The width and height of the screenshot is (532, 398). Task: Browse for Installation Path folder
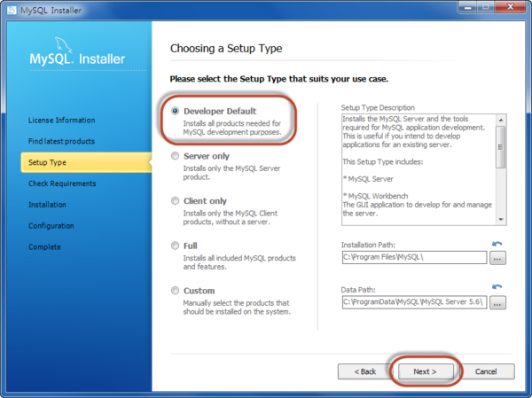pos(497,258)
